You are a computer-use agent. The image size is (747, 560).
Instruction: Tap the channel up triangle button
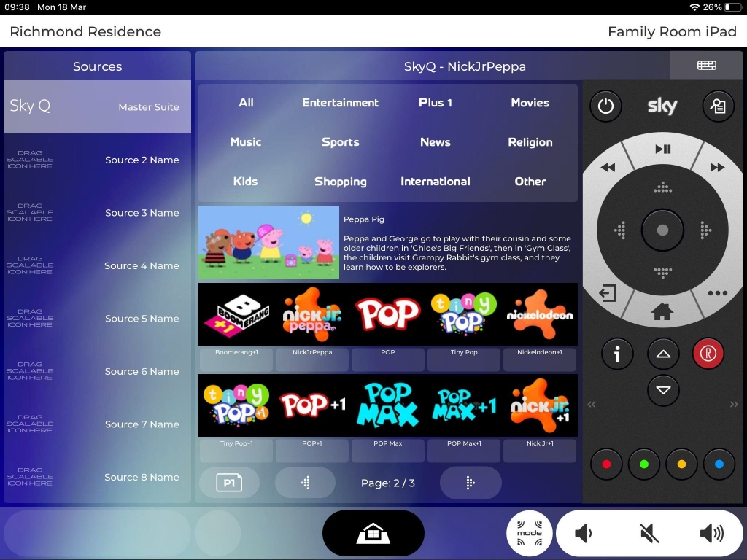pyautogui.click(x=663, y=354)
